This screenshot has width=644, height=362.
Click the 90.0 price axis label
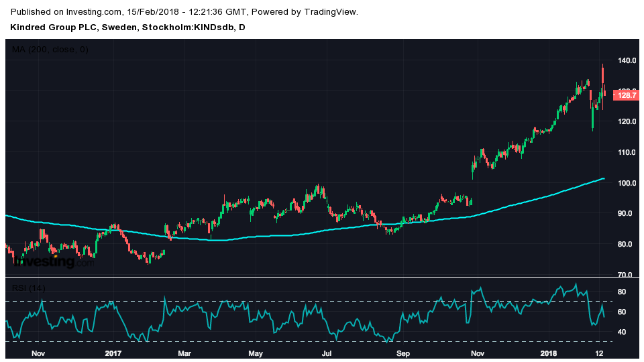pos(625,213)
